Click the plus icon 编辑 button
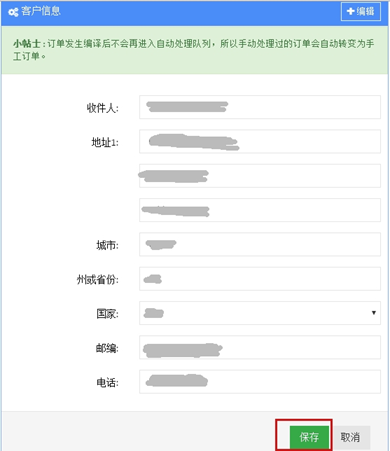390x451 pixels. point(361,12)
